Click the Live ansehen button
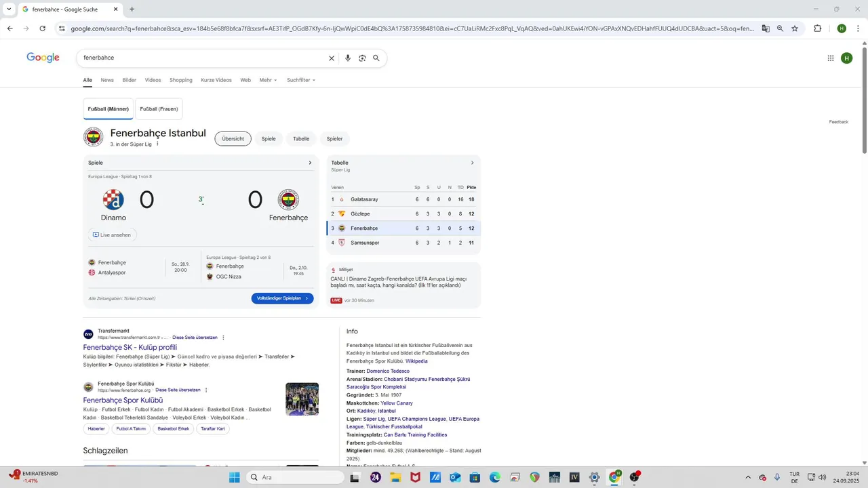Image resolution: width=868 pixels, height=488 pixels. tap(112, 235)
